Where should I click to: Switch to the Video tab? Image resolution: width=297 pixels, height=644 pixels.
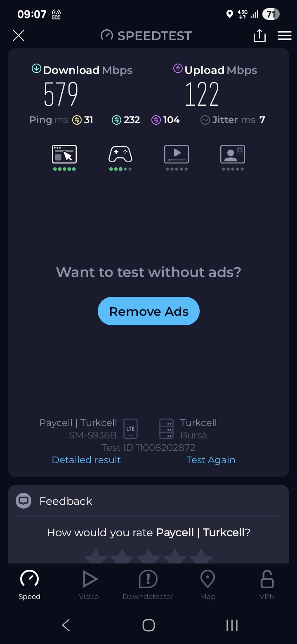point(89,585)
